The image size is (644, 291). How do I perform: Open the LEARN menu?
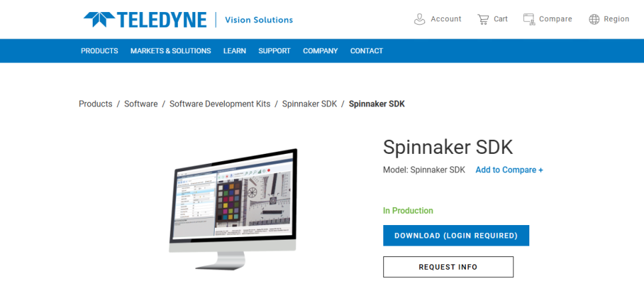[x=235, y=51]
